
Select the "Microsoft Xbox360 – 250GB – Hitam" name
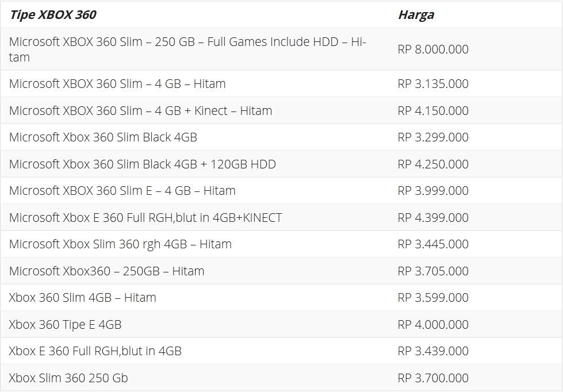106,271
